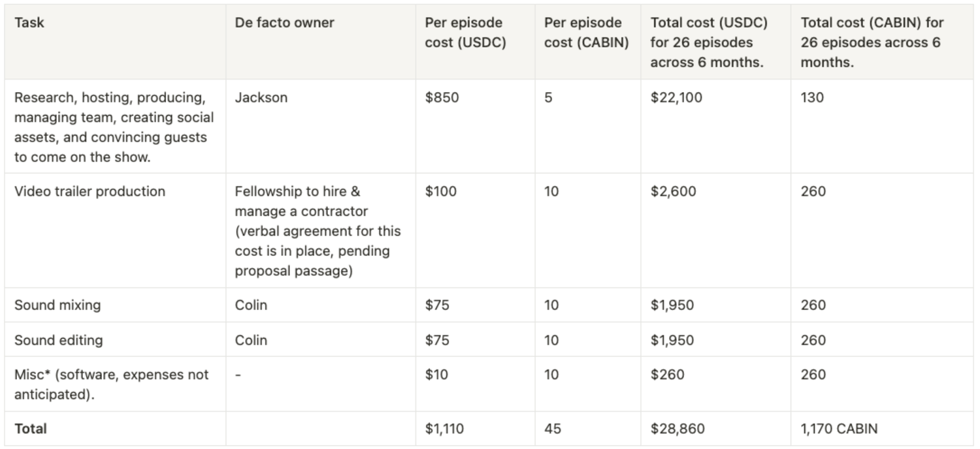
Task: Click the "Per episode cost (USDC)" header
Action: pos(465,33)
